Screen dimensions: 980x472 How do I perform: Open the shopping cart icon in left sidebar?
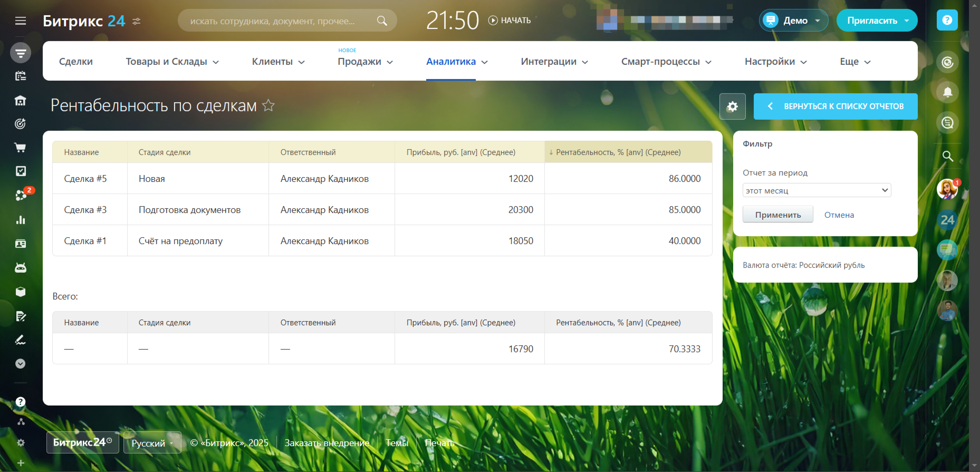point(20,148)
